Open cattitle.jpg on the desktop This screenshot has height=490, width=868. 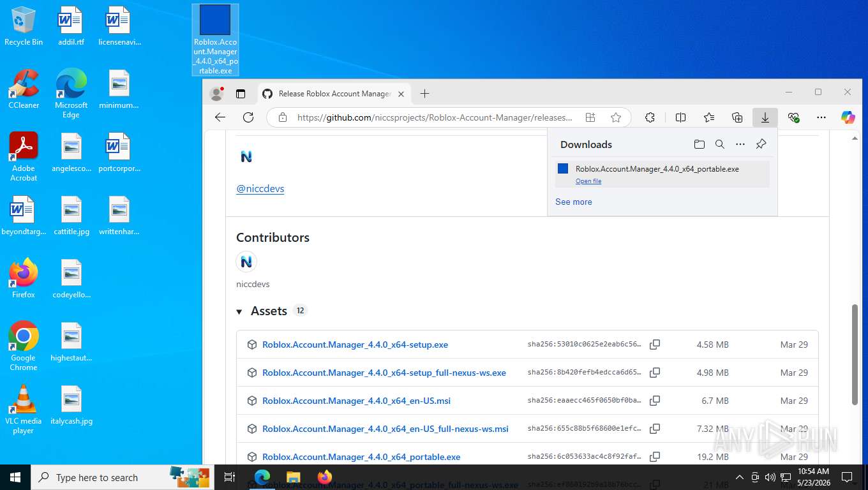[x=71, y=216]
